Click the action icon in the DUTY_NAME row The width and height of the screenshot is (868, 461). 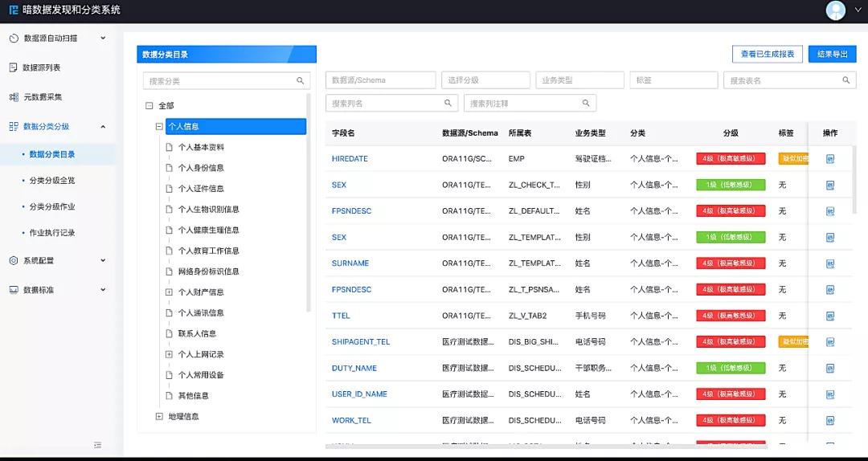click(830, 368)
